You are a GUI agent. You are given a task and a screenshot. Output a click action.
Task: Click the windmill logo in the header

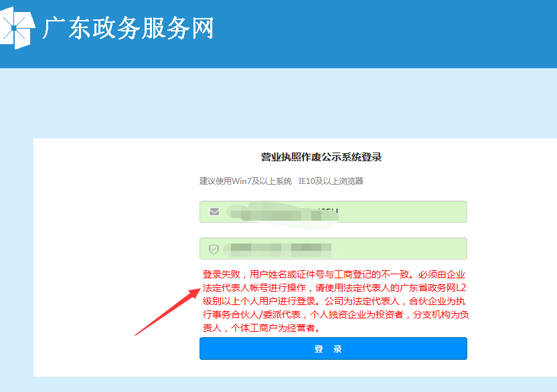(16, 28)
